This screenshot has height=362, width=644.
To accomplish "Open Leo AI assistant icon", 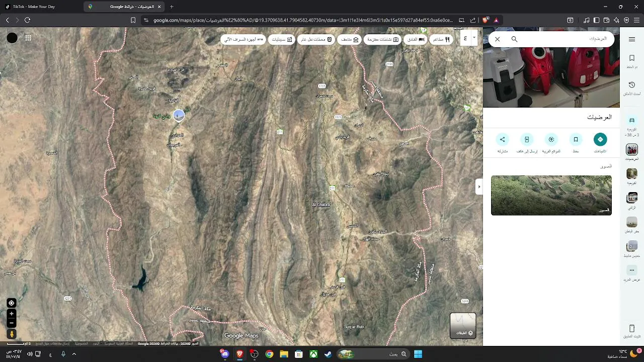I will coord(617,20).
